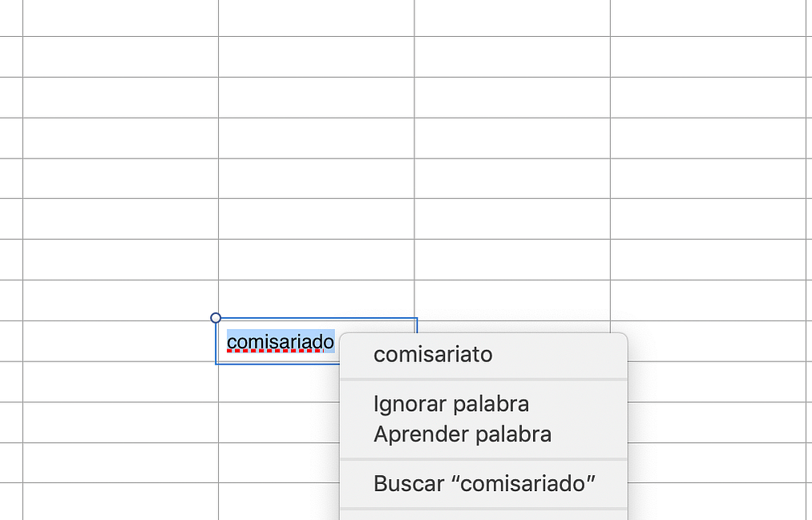Select the topmost cell of the first wide column
The width and height of the screenshot is (812, 520).
pos(120,18)
